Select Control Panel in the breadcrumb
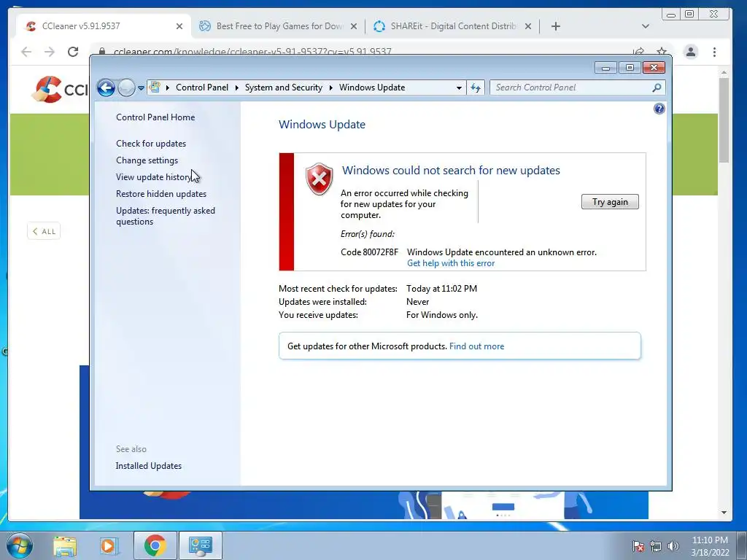747x560 pixels. click(x=202, y=87)
